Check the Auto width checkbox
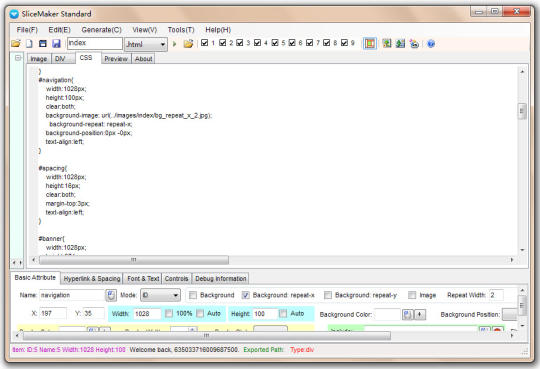Image resolution: width=540 pixels, height=369 pixels. (200, 314)
